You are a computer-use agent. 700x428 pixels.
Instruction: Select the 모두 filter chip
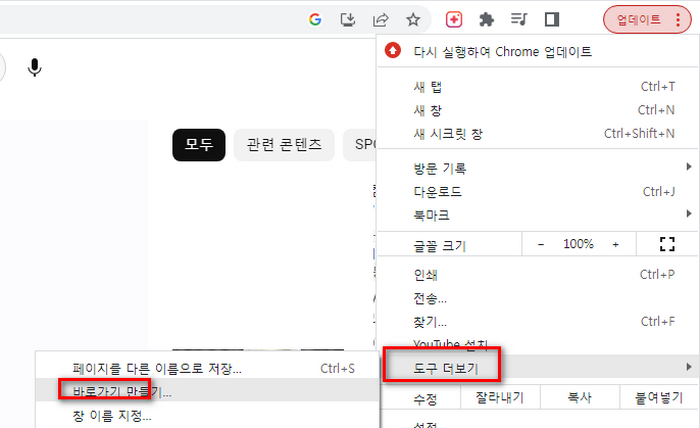tap(199, 145)
